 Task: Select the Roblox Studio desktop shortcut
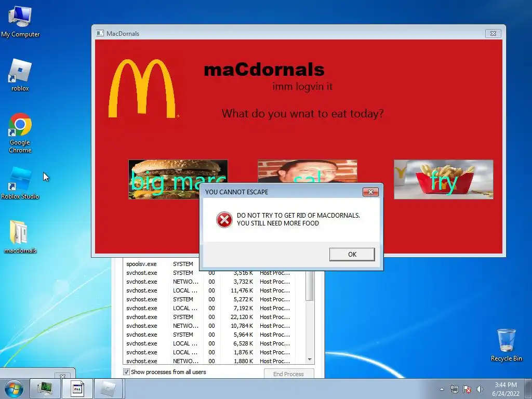[20, 183]
